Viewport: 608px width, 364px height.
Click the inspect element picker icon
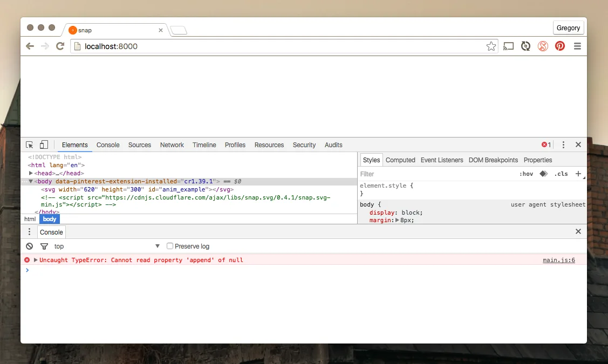point(30,145)
